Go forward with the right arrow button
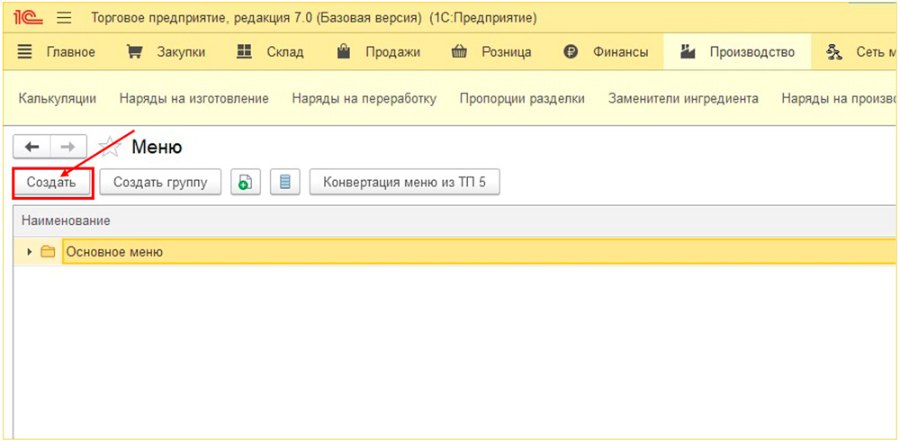 (68, 147)
